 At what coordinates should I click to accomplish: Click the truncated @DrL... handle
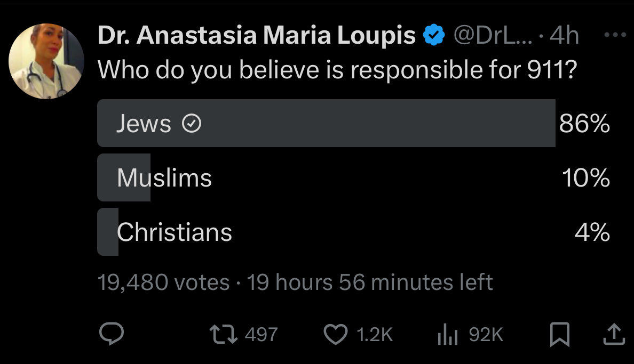(x=492, y=36)
